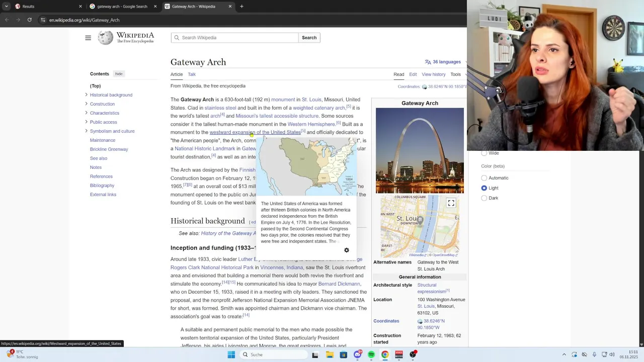This screenshot has width=644, height=362.
Task: Open Task View on the taskbar
Action: click(x=315, y=354)
